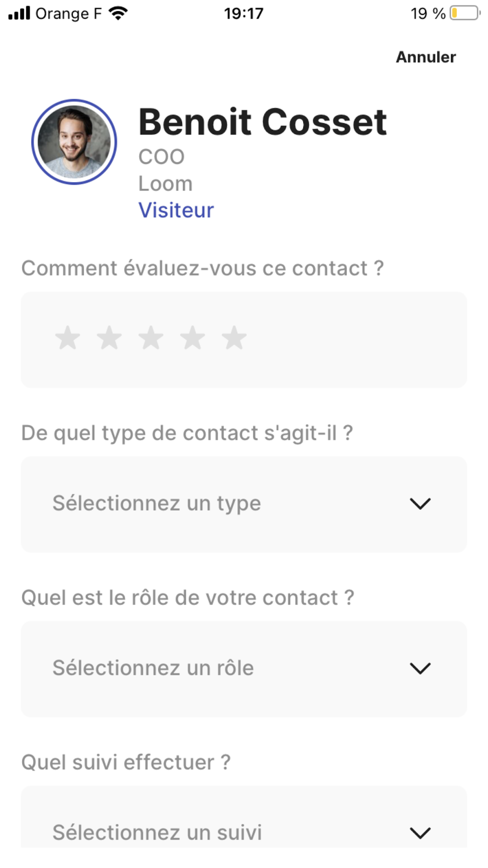The width and height of the screenshot is (488, 868).
Task: Expand contact type chevron arrow
Action: [x=420, y=504]
